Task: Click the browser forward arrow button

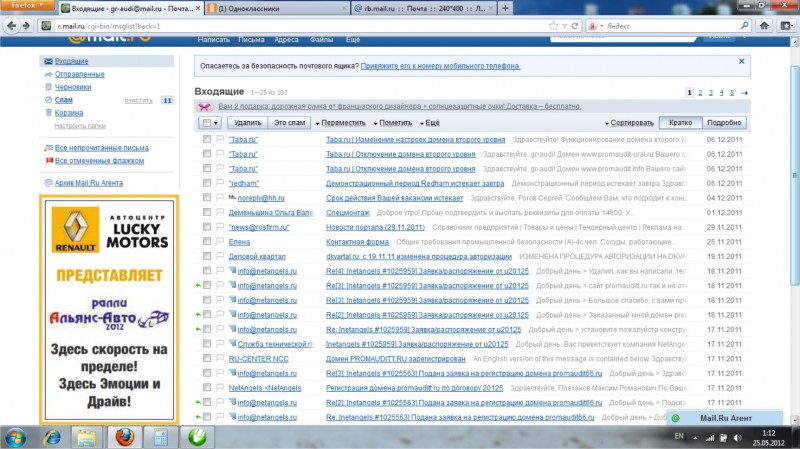Action: click(x=26, y=26)
